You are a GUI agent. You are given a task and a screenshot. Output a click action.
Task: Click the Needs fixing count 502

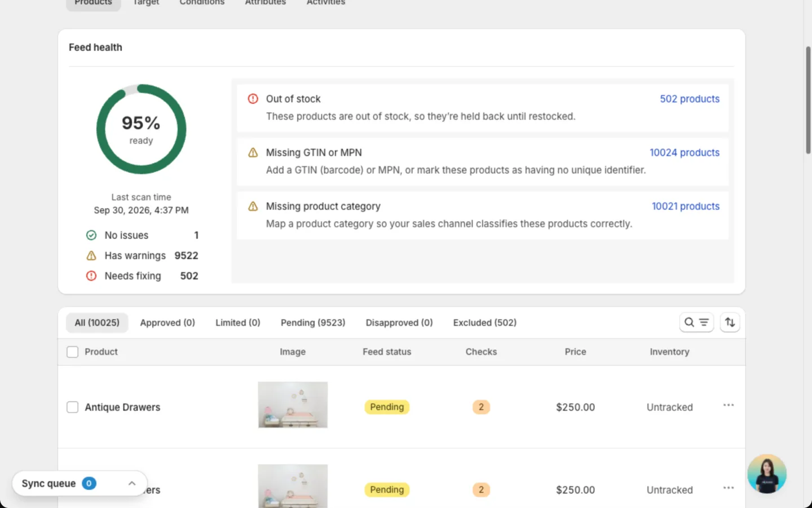tap(189, 276)
